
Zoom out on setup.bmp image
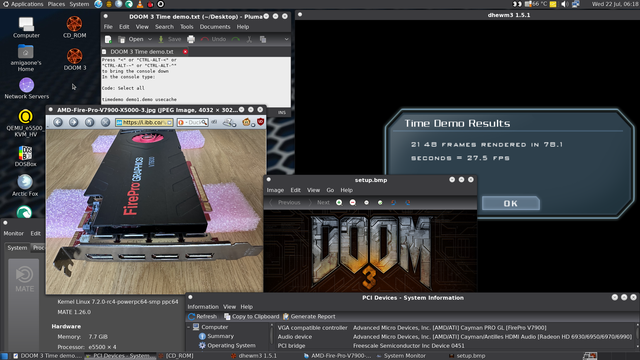(x=353, y=202)
